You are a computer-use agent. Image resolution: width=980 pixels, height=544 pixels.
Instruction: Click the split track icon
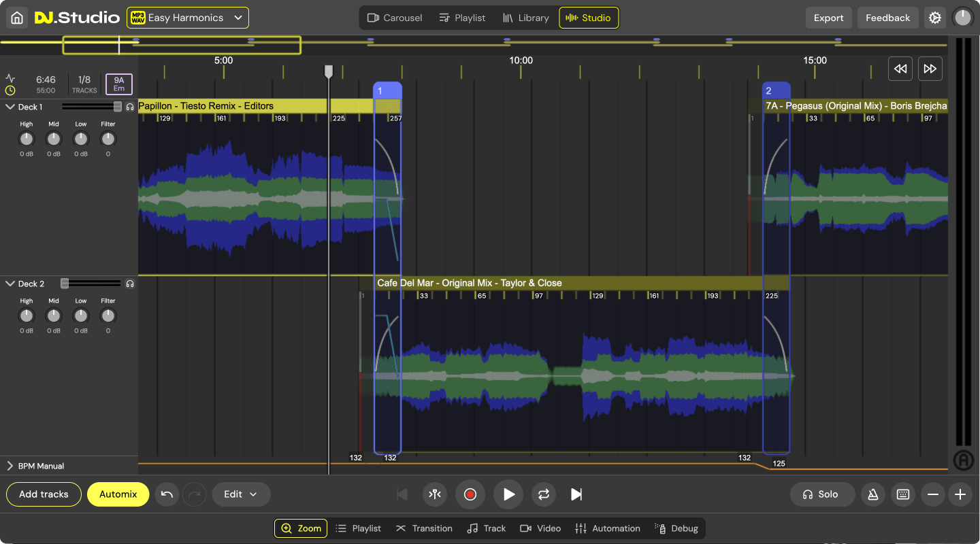[x=435, y=494]
